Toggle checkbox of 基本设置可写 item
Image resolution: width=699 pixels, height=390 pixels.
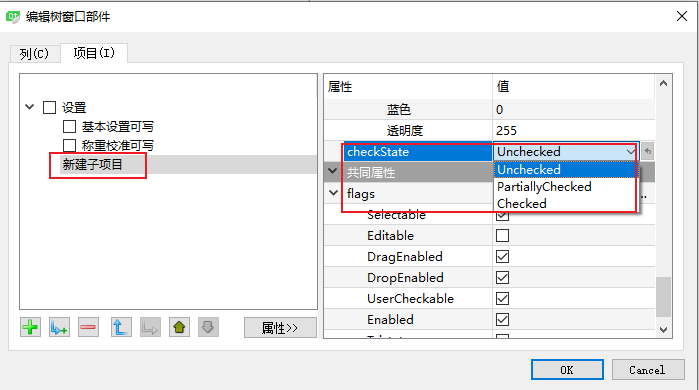[x=69, y=127]
